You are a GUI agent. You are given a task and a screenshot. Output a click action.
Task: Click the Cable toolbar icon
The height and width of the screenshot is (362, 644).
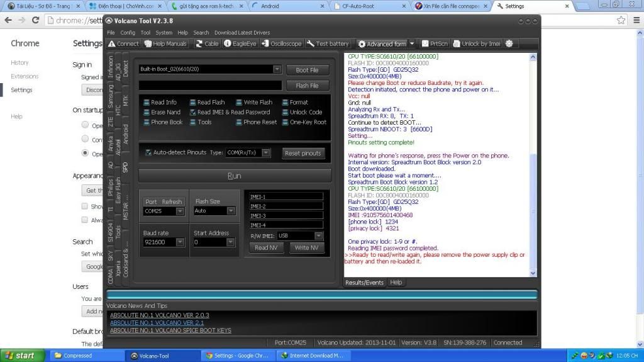(199, 43)
